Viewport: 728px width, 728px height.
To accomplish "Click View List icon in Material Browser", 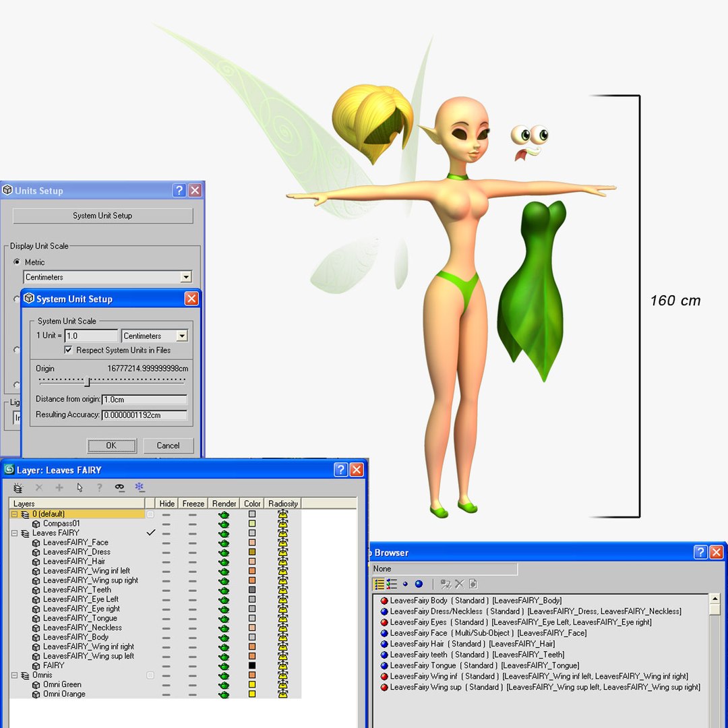I will click(x=380, y=584).
